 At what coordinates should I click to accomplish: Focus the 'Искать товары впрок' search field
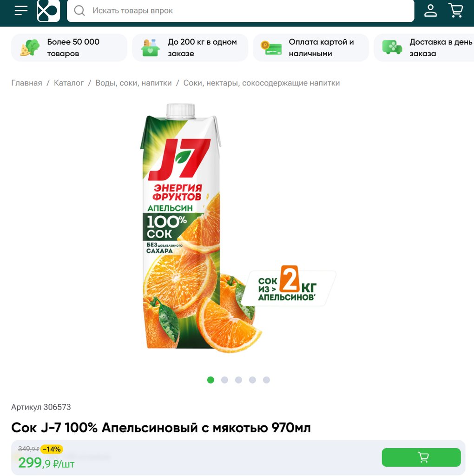(x=240, y=11)
